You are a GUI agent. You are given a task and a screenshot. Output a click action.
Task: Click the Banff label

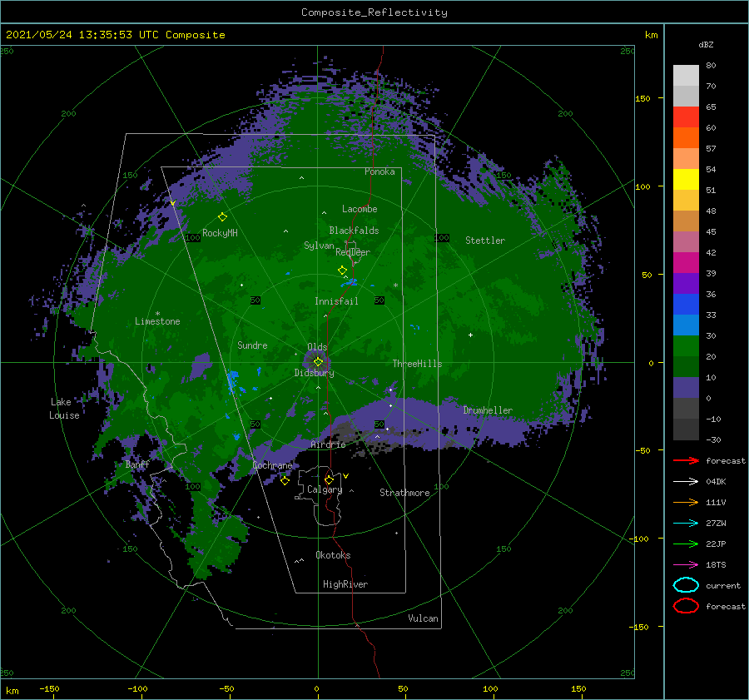(x=137, y=464)
